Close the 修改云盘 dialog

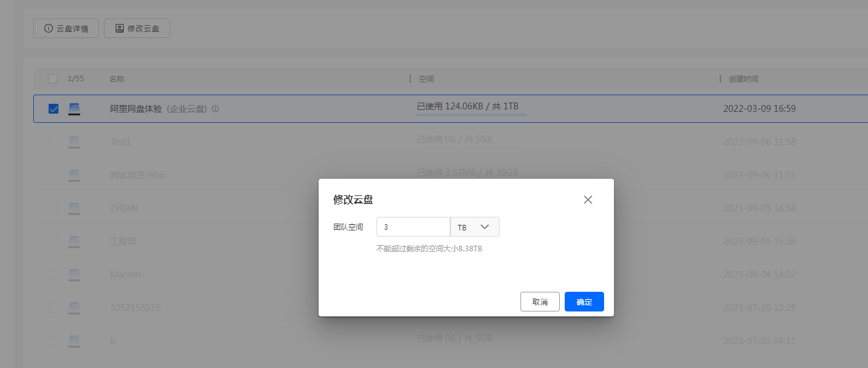(588, 200)
